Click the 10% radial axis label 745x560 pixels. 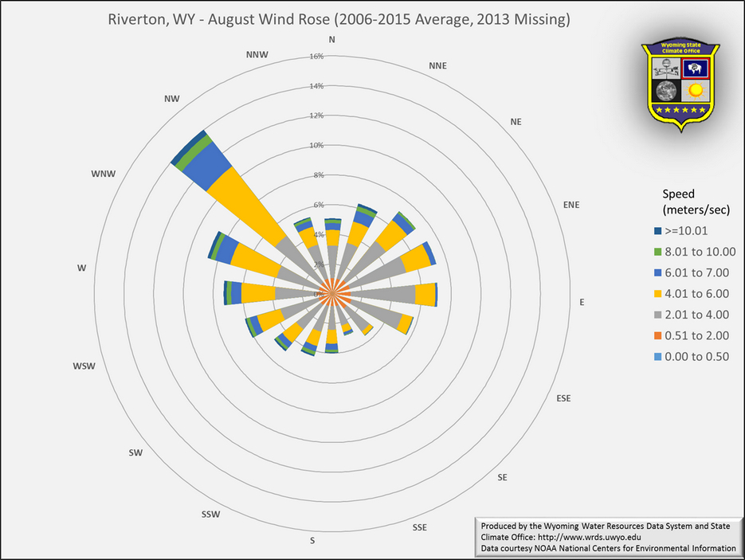(x=316, y=145)
